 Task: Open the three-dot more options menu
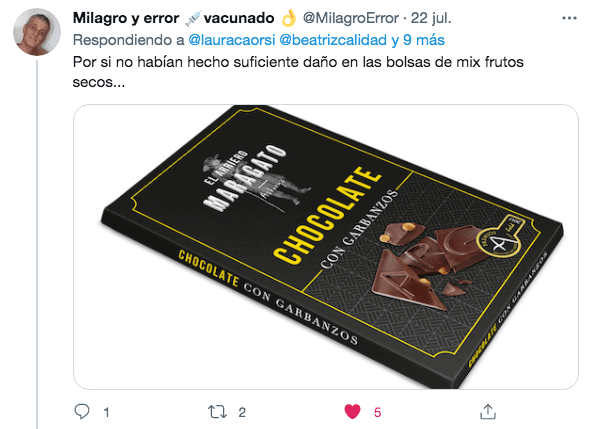coord(569,18)
